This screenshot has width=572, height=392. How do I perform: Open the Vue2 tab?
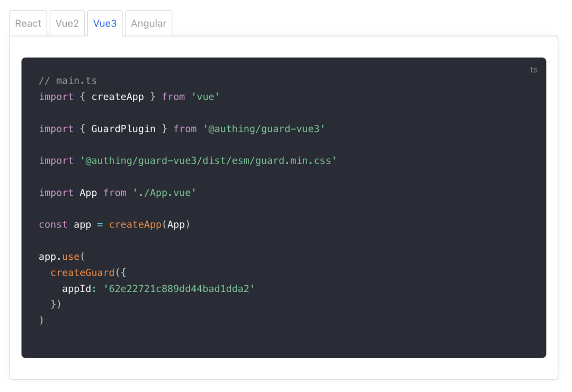click(67, 23)
